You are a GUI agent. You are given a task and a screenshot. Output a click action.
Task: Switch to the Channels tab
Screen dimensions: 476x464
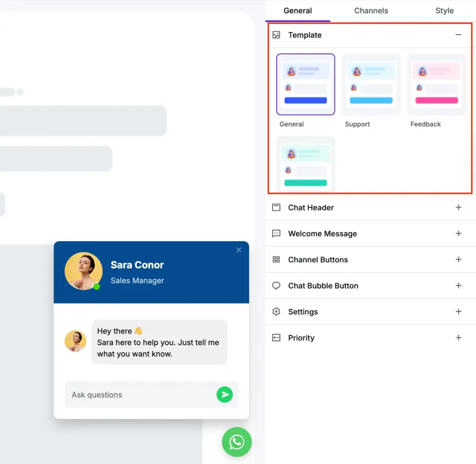click(371, 10)
